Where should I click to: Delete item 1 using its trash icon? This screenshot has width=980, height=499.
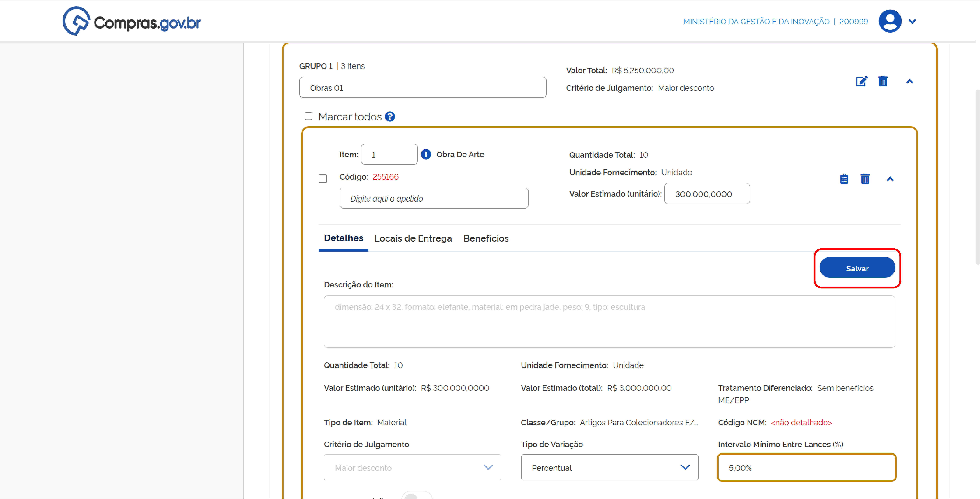[865, 179]
